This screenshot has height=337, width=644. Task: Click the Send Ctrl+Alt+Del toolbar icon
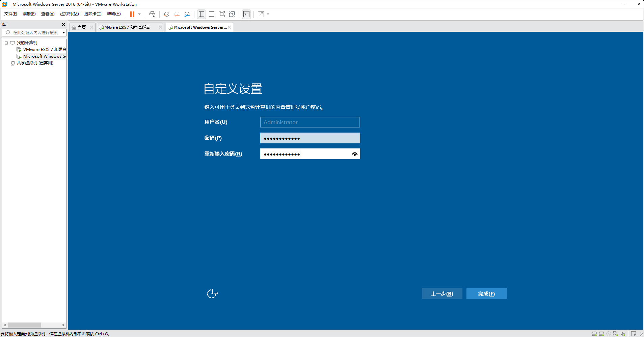152,14
